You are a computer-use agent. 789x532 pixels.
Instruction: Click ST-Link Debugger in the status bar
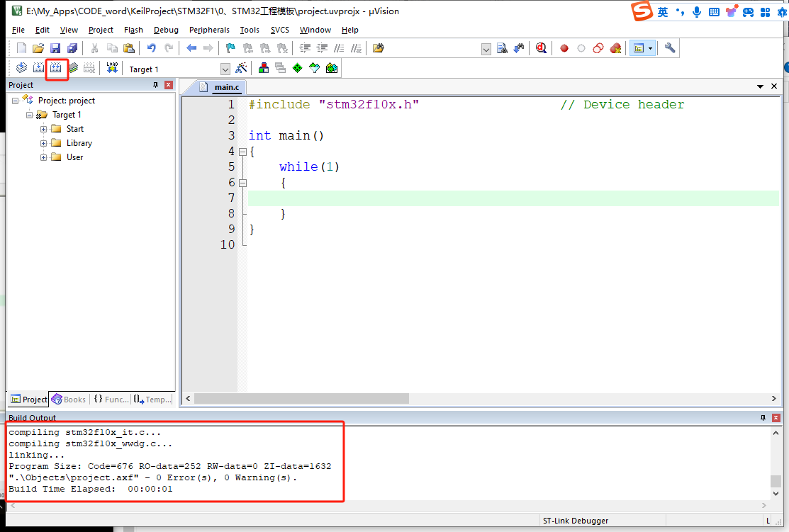pos(575,521)
